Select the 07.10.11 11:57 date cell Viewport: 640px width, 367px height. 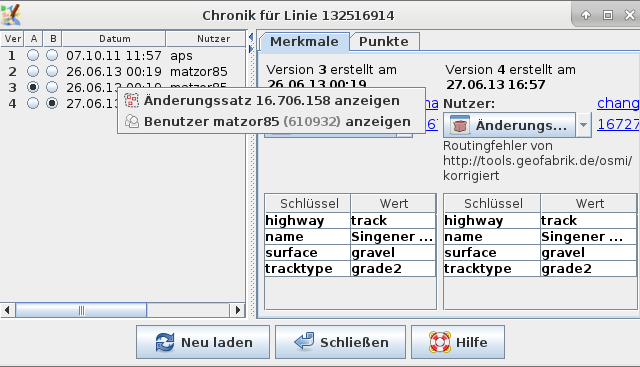114,56
